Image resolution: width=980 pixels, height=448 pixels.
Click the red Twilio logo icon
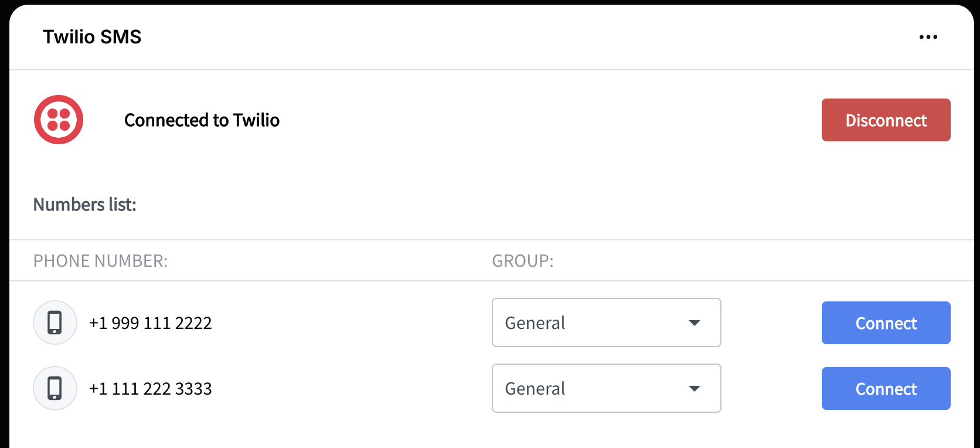59,120
